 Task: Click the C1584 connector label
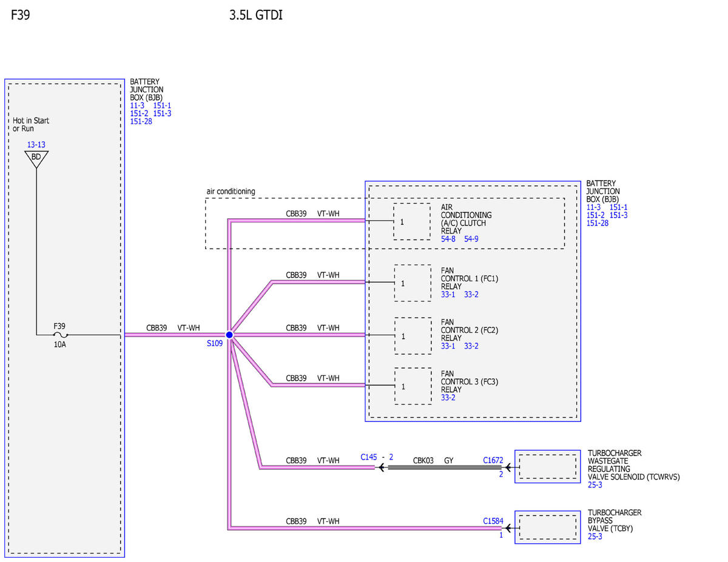(x=493, y=520)
